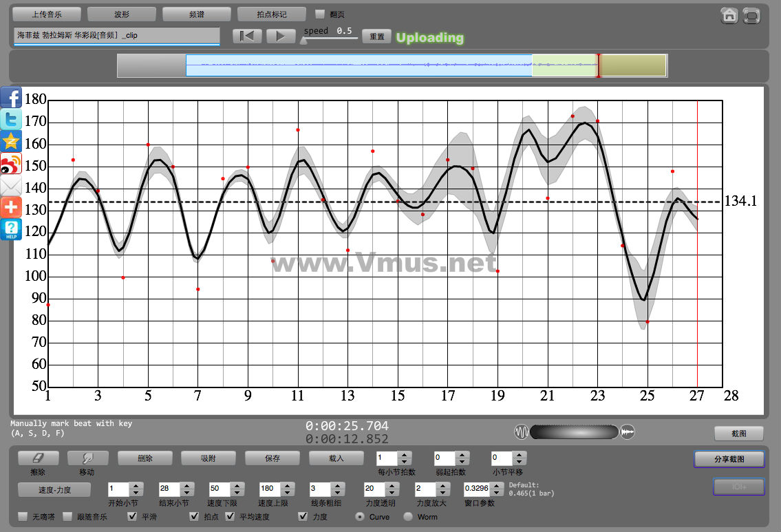The height and width of the screenshot is (532, 781).
Task: Click the 保存 save button
Action: 272,458
